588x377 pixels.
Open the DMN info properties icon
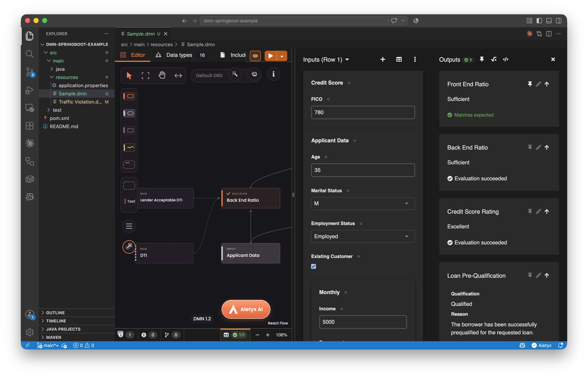click(273, 74)
